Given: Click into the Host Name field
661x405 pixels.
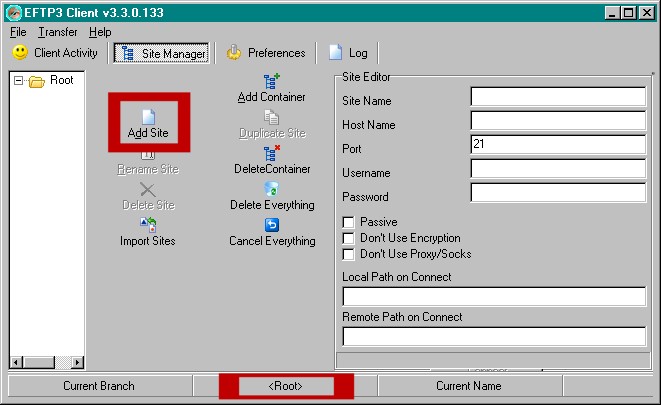Looking at the screenshot, I should click(558, 120).
